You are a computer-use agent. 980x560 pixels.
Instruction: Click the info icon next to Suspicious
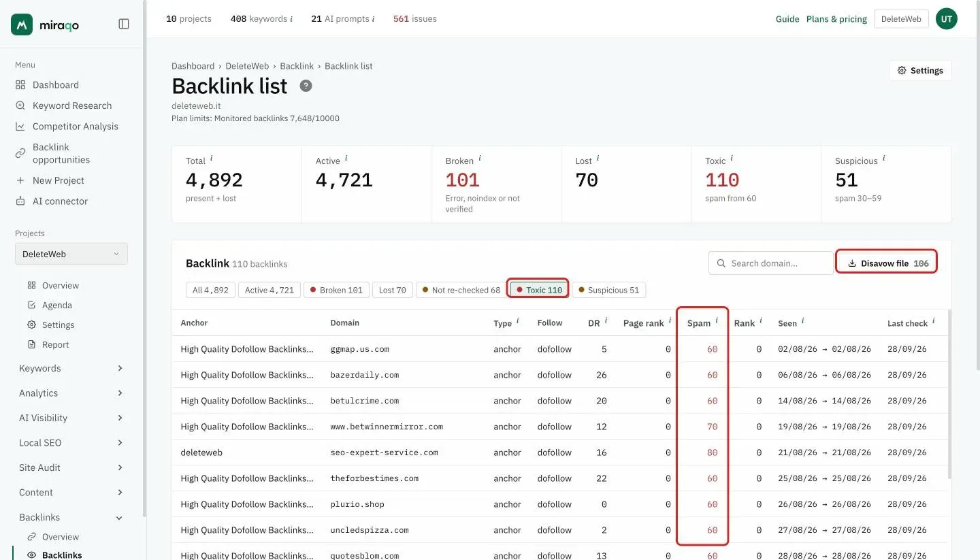(884, 159)
